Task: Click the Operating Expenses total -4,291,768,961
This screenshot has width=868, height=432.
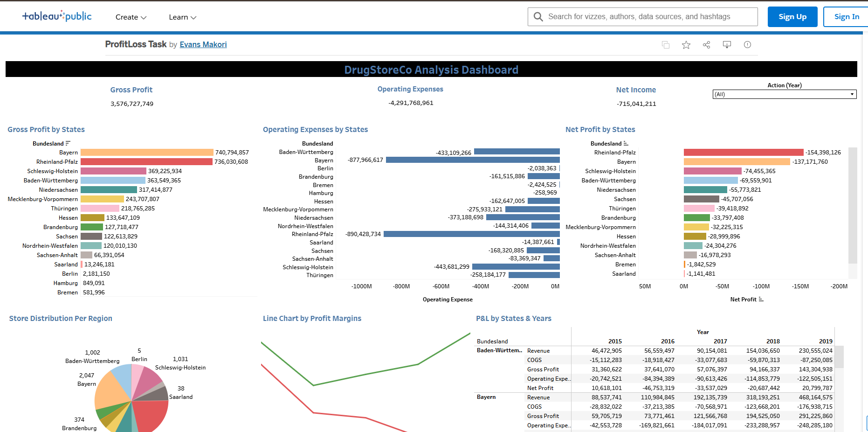Action: point(411,103)
